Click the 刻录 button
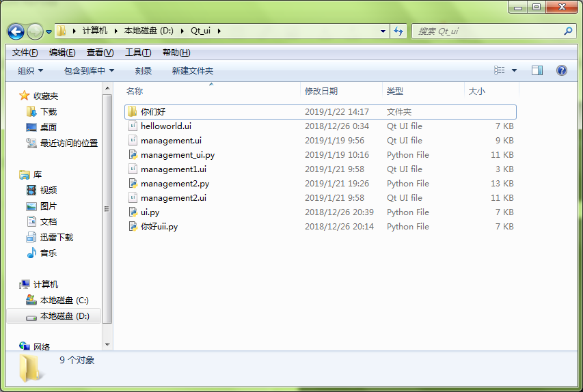 tap(144, 70)
